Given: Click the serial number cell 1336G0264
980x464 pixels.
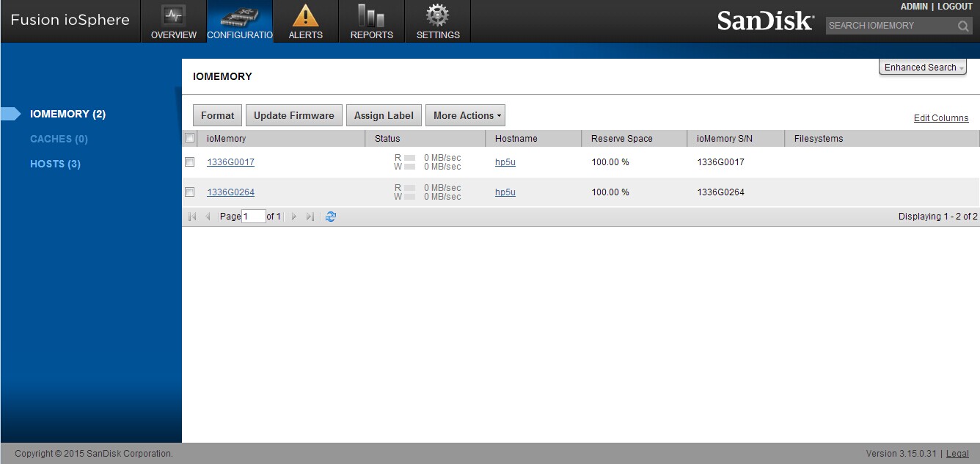Looking at the screenshot, I should [720, 192].
